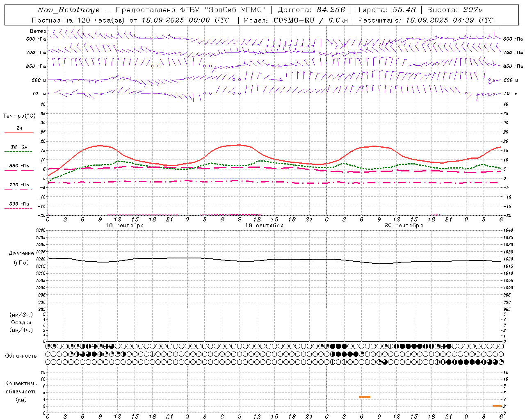Image resolution: width=525 pixels, height=420 pixels.
Task: Click the black pressure curve
Action: (275, 259)
